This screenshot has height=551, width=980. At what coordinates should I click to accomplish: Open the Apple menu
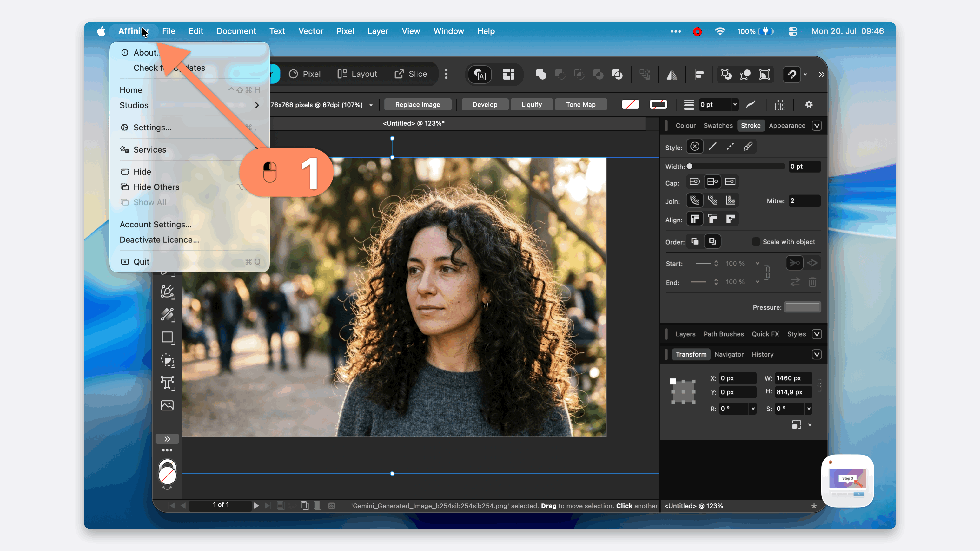[101, 31]
